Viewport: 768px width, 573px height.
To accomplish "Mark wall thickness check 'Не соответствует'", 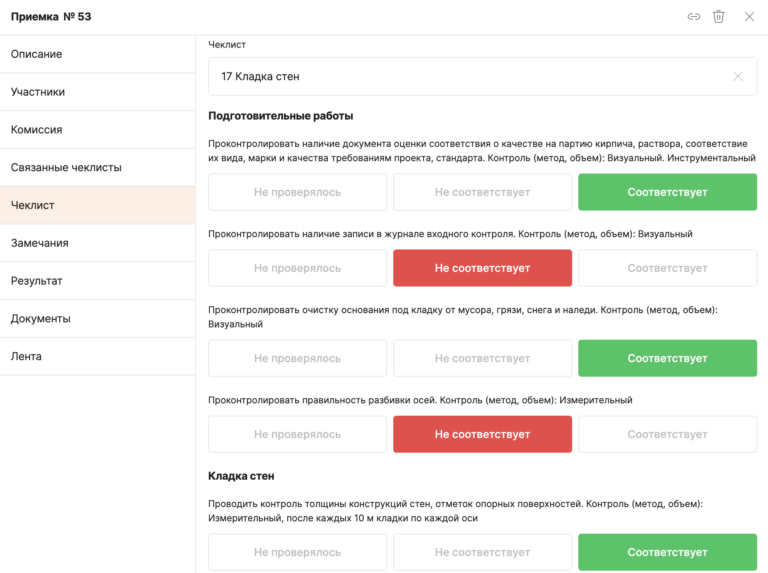I will tap(482, 552).
